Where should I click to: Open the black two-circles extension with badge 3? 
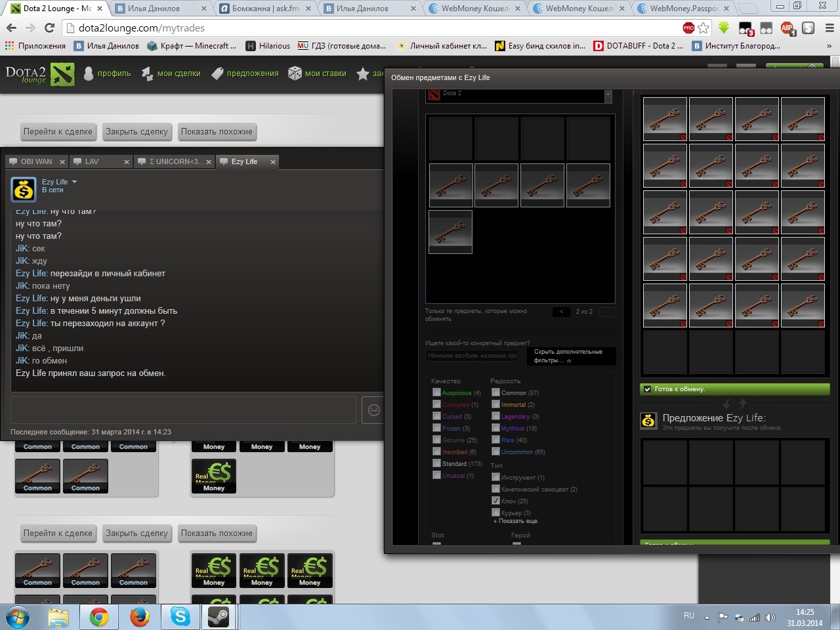pyautogui.click(x=745, y=28)
